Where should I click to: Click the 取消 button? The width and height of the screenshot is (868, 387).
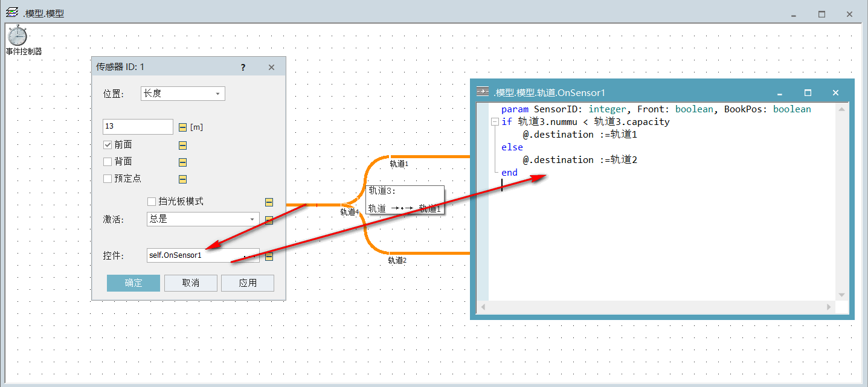point(191,283)
